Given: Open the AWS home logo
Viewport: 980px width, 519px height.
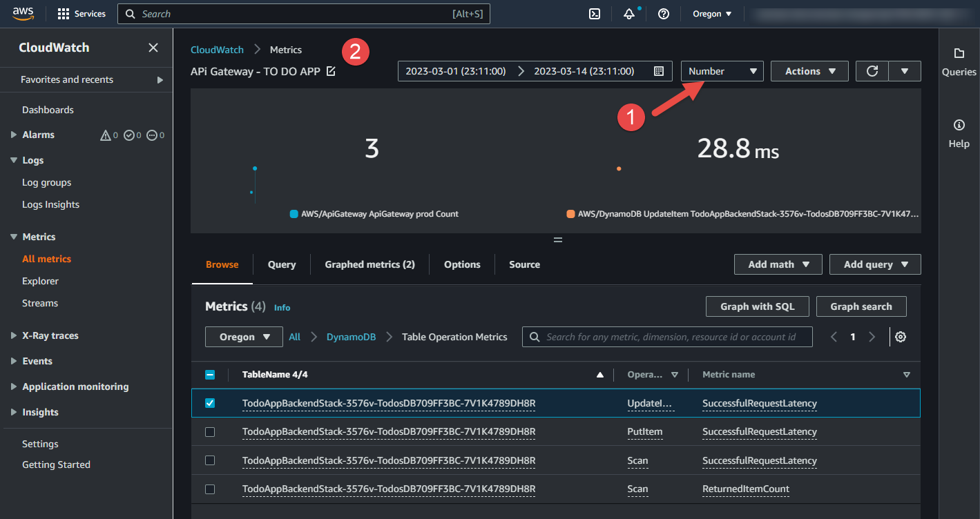Looking at the screenshot, I should (x=23, y=14).
